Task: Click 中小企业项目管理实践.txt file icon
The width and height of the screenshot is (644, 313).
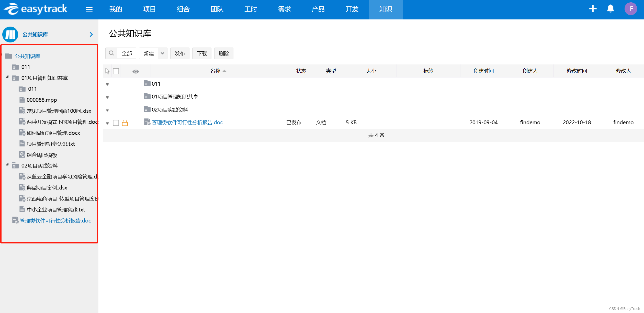Action: click(x=22, y=209)
